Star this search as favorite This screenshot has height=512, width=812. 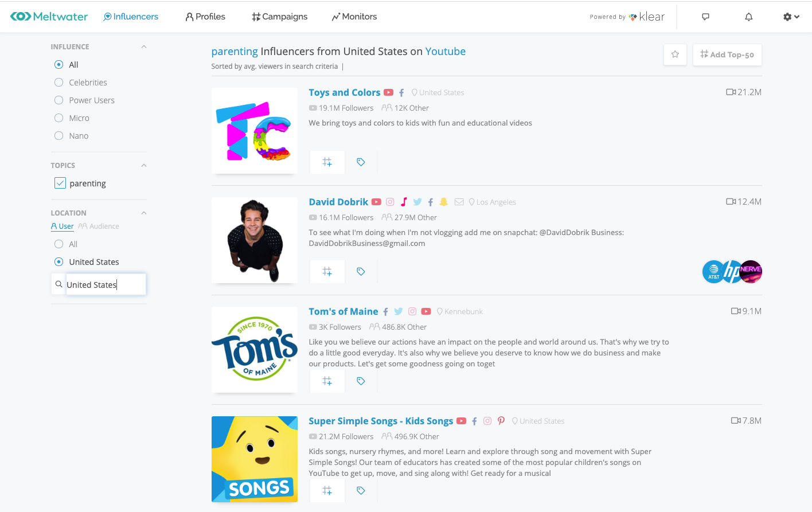tap(676, 54)
